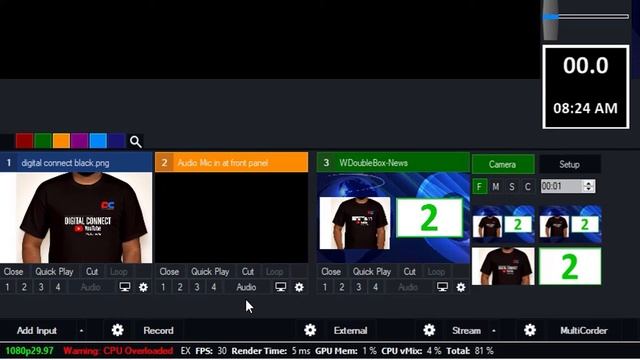This screenshot has width=640, height=360.
Task: Quick Play the WDoubleBox-News input
Action: (x=372, y=272)
